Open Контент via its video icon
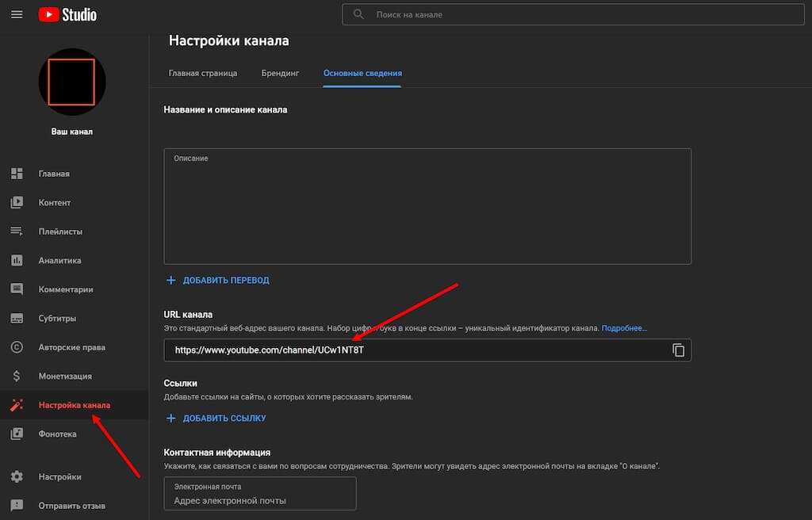The height and width of the screenshot is (520, 812). click(17, 203)
